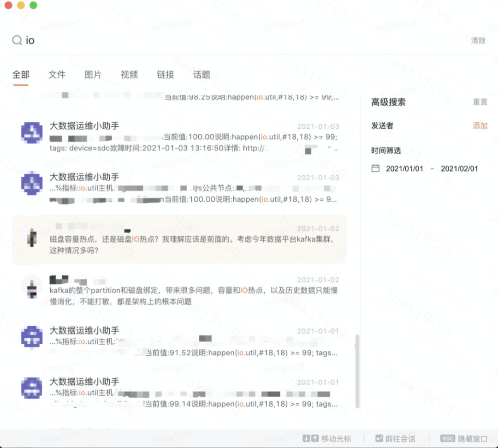498x448 pixels.
Task: Open avatar of kafka partition message sender
Action: pos(32,288)
